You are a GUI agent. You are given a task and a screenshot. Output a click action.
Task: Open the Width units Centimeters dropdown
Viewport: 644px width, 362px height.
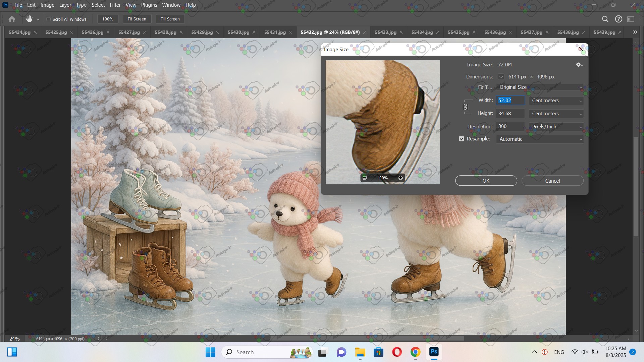pyautogui.click(x=556, y=101)
